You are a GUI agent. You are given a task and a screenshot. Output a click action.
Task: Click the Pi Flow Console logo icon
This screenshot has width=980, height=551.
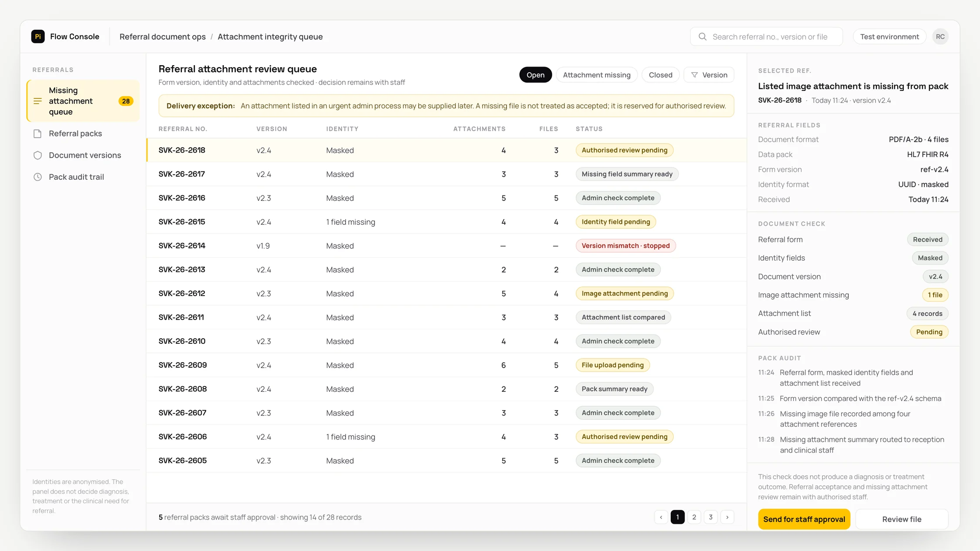38,36
